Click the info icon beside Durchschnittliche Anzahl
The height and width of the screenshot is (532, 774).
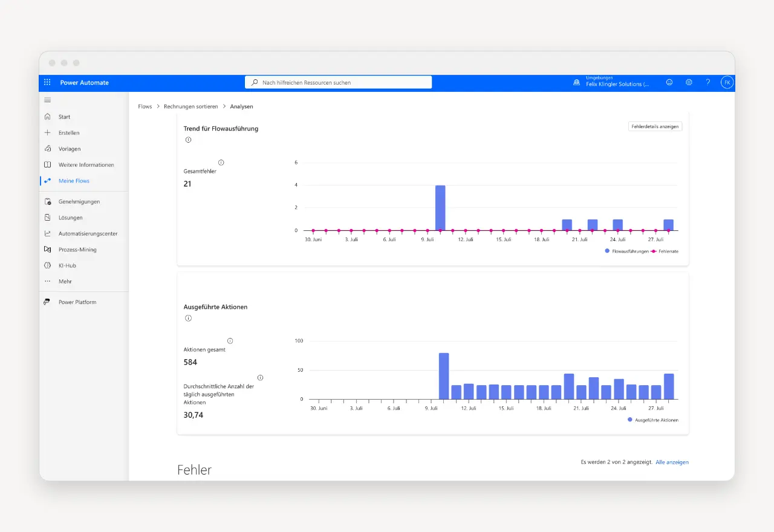[260, 378]
